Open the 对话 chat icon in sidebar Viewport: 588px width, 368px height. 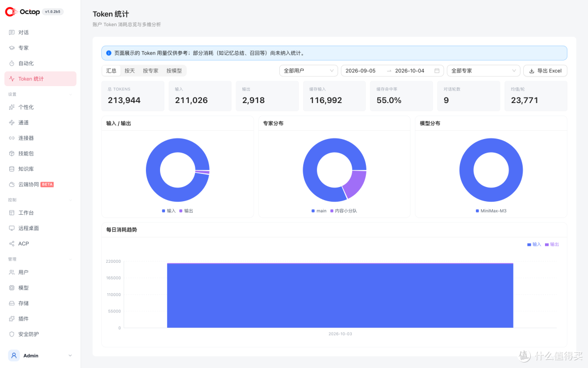(x=11, y=32)
